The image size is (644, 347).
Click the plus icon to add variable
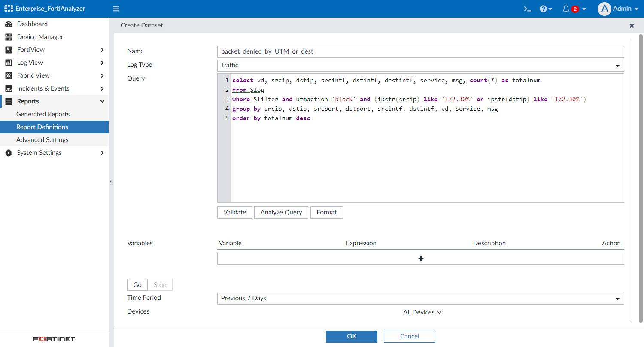(421, 259)
